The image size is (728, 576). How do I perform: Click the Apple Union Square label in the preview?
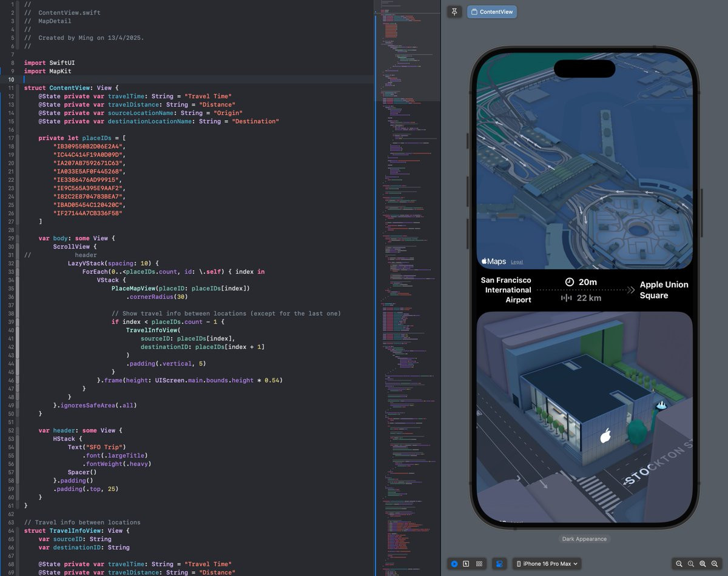pos(664,290)
